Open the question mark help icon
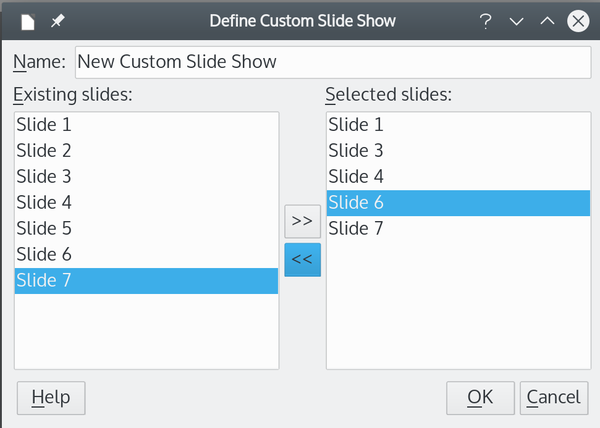600x428 pixels. tap(485, 21)
